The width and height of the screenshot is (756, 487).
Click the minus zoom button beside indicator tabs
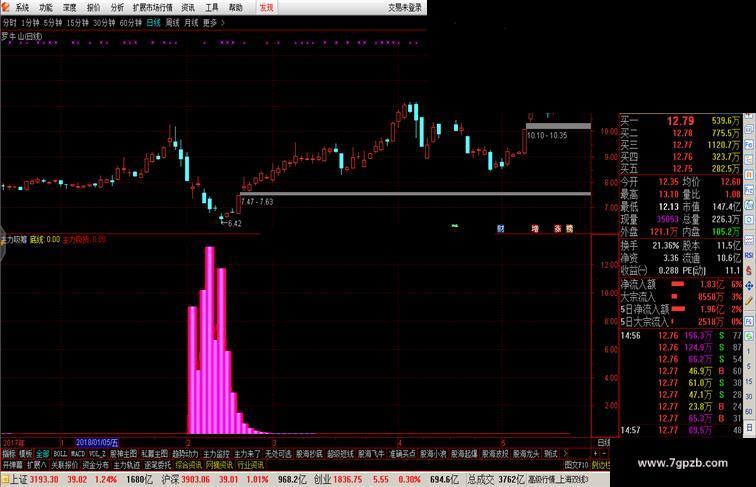click(604, 454)
